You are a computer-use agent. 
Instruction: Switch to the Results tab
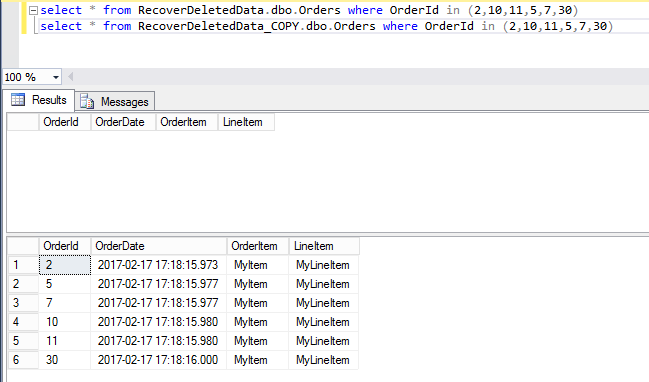click(x=39, y=100)
